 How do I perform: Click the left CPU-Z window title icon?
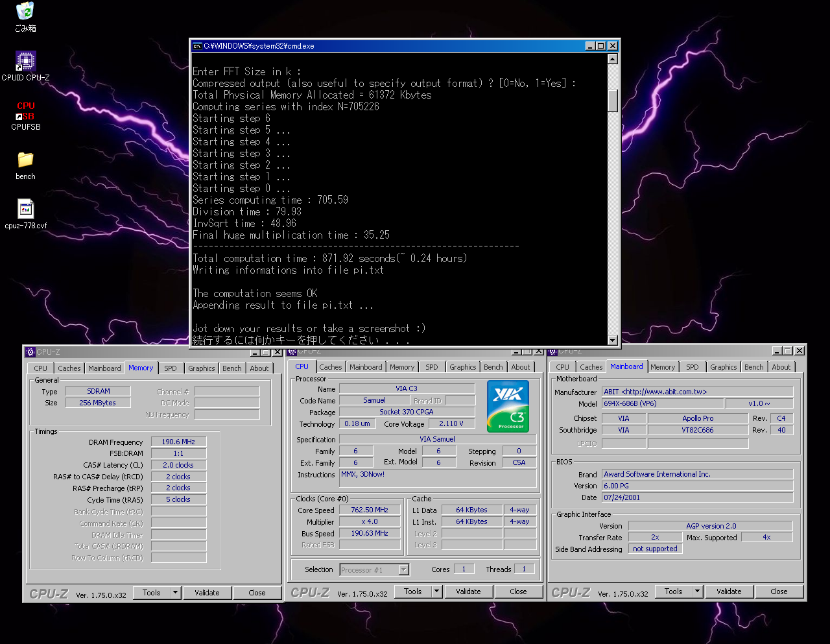(30, 352)
